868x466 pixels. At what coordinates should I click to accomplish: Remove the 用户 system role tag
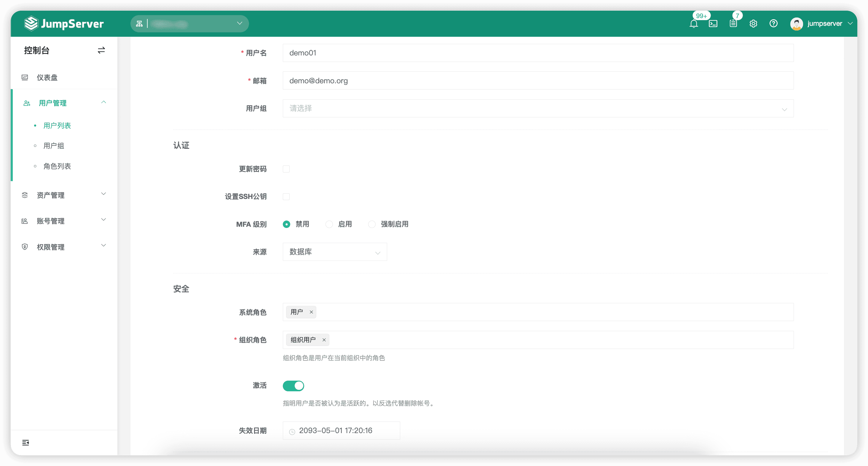click(311, 312)
